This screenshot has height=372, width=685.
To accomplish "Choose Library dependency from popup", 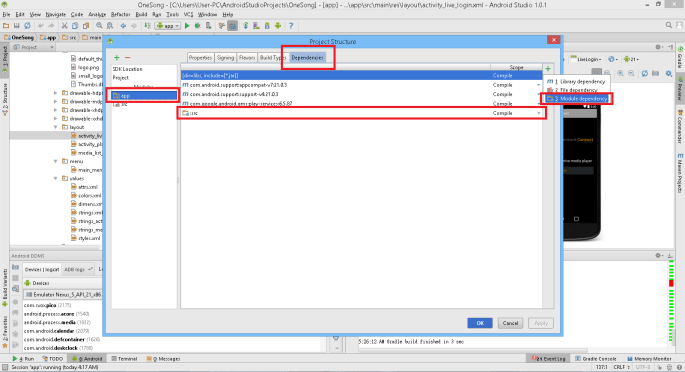I will tap(576, 82).
